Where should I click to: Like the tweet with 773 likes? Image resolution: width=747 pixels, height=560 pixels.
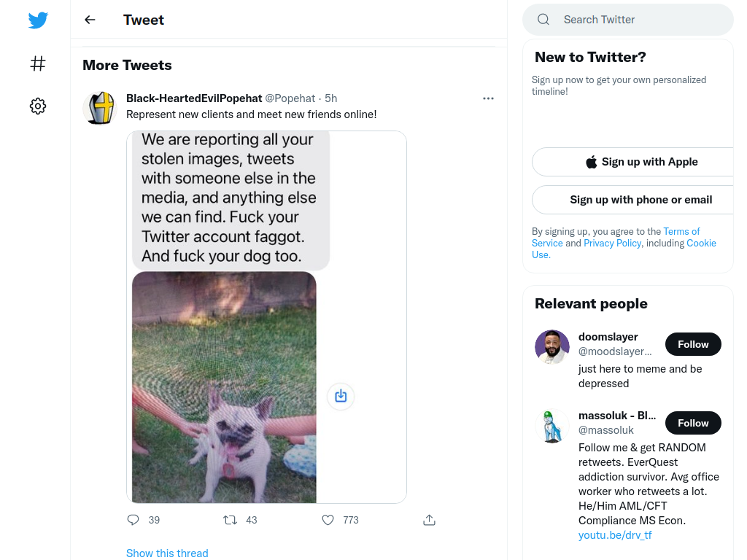328,520
